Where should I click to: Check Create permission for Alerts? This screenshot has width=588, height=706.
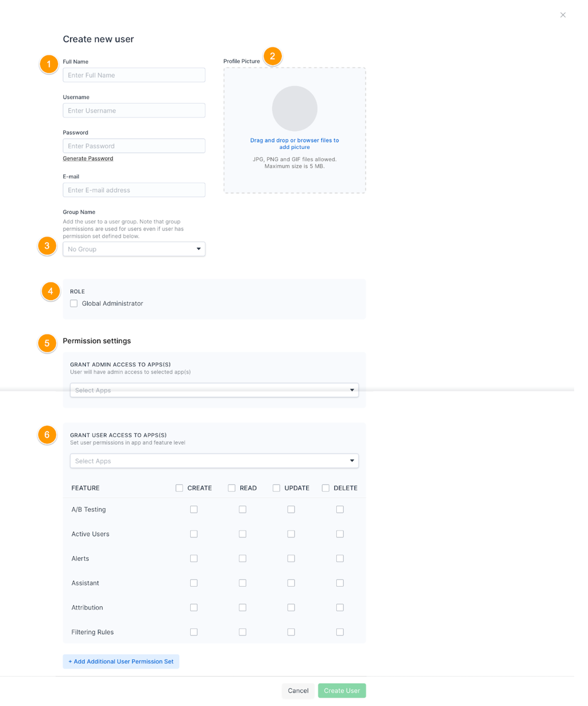tap(194, 558)
